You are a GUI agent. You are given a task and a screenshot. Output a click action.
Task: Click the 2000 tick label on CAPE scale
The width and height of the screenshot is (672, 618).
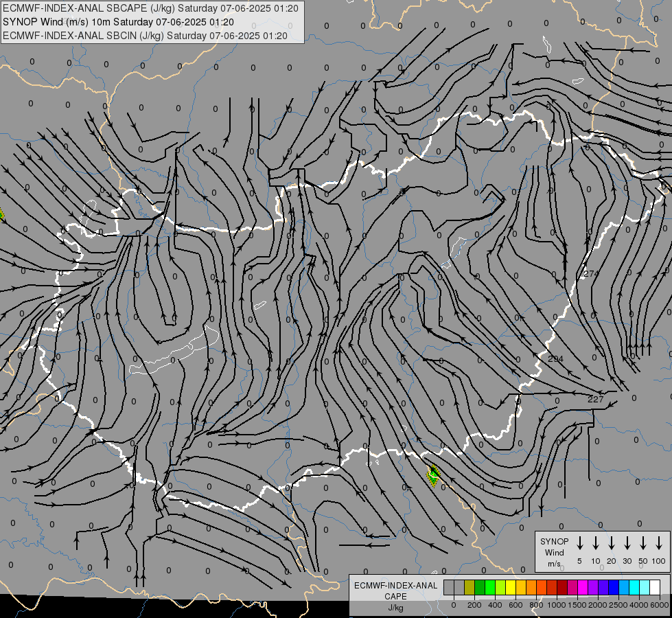click(598, 605)
